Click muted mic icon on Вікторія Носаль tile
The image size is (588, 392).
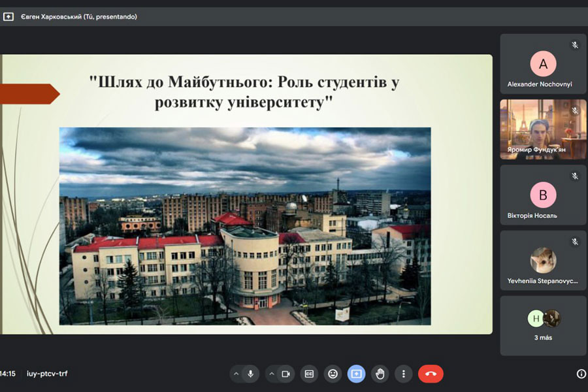click(x=575, y=176)
